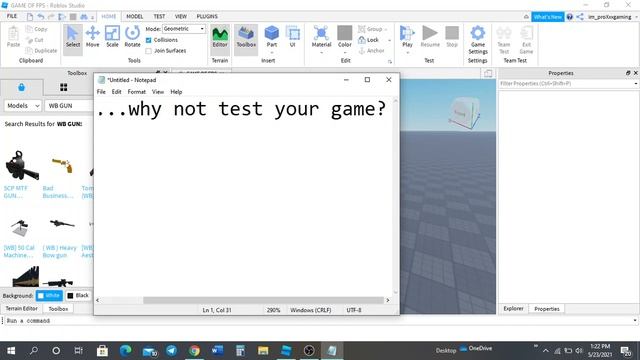Insert a Part

point(272,37)
